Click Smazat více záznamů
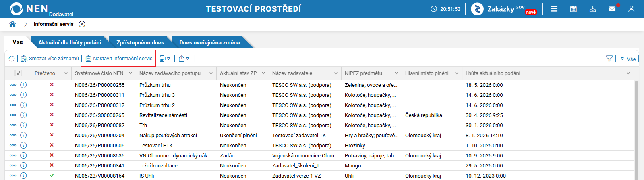Viewport: 644px width, 180px height. [50, 59]
